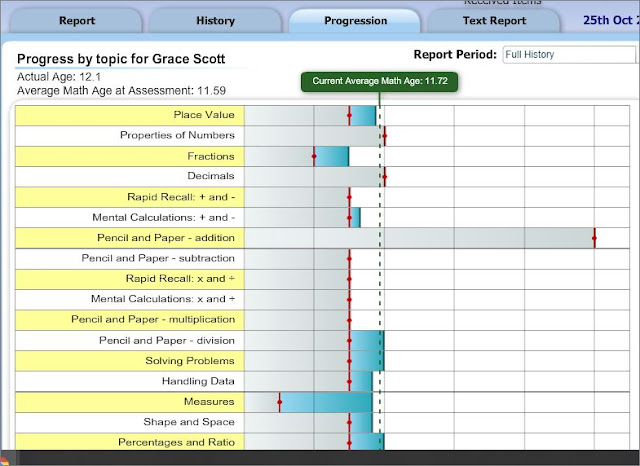Select the Place Value topic row
This screenshot has height=466, width=640.
[322, 115]
